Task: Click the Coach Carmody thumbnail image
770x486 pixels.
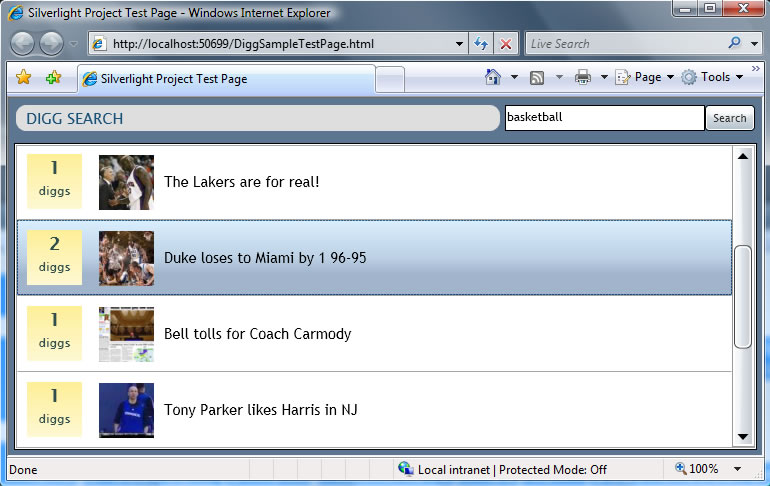Action: click(x=126, y=334)
